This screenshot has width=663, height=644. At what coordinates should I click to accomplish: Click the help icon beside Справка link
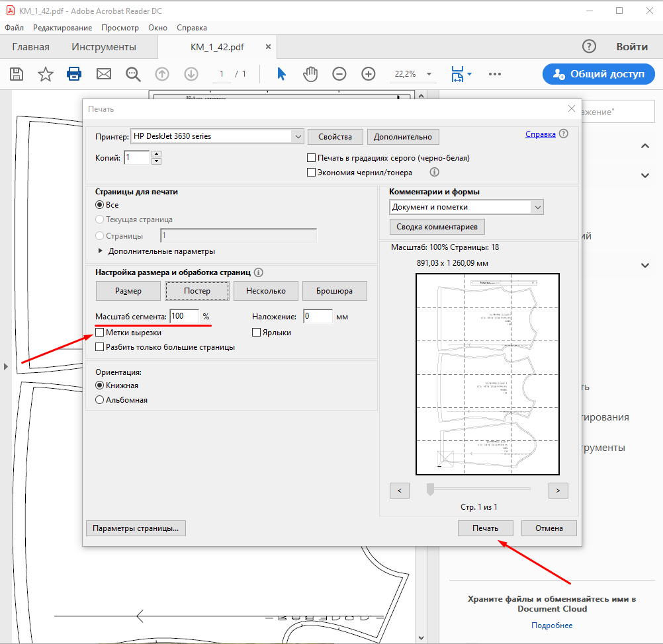pyautogui.click(x=563, y=134)
